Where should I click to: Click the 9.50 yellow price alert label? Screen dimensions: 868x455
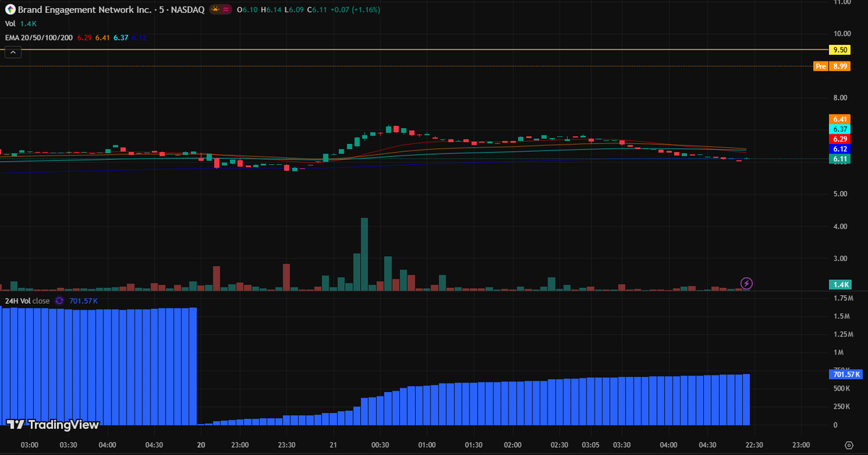click(x=840, y=50)
